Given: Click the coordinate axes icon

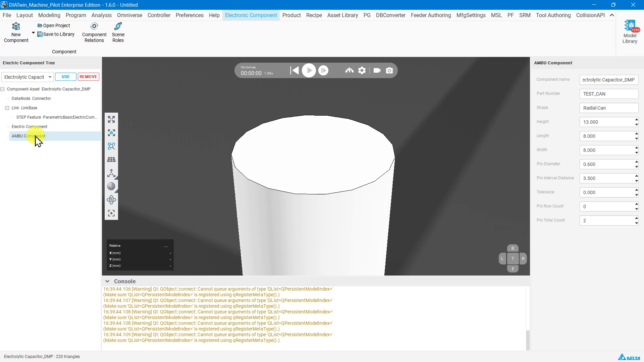Looking at the screenshot, I should [x=111, y=173].
